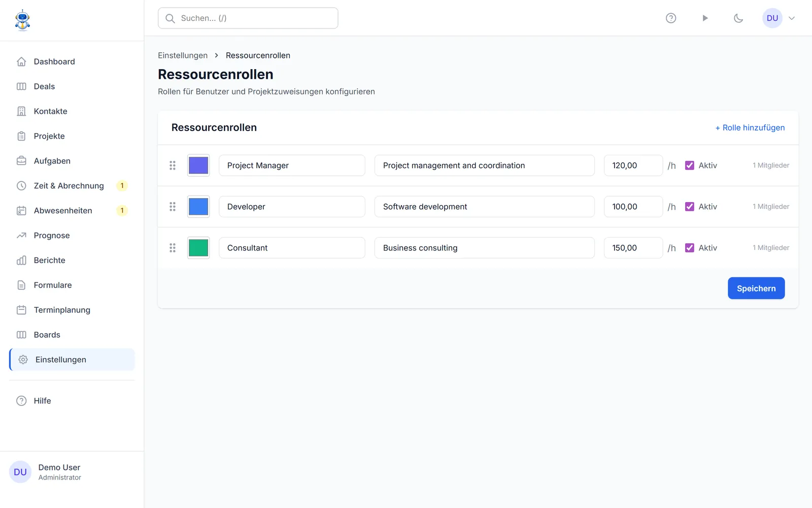Screen dimensions: 812x508
Task: Click the play icon in top bar
Action: (705, 18)
